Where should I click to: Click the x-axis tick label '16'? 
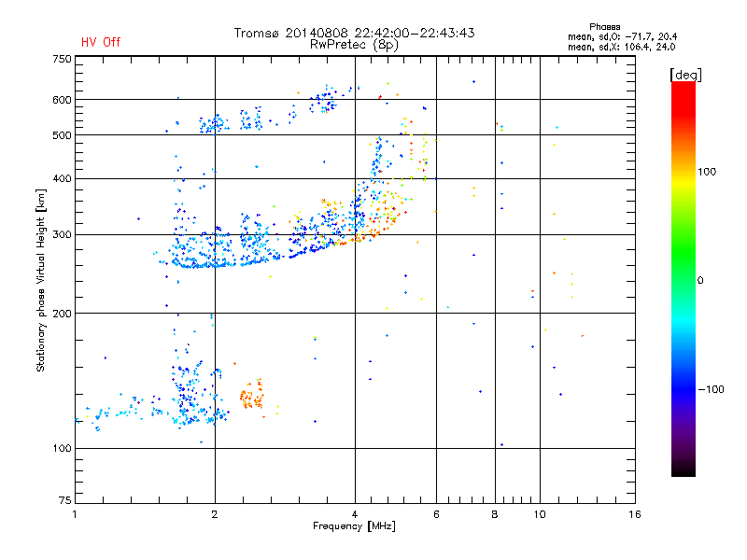[x=635, y=514]
